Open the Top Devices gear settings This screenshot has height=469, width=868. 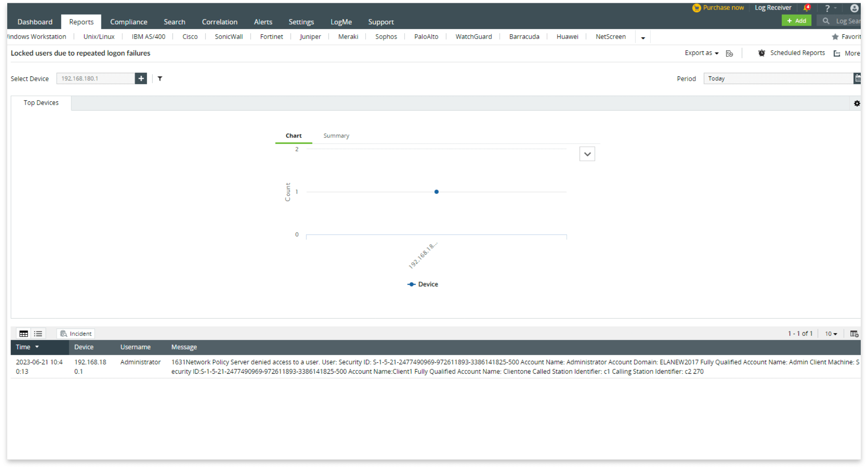point(857,103)
